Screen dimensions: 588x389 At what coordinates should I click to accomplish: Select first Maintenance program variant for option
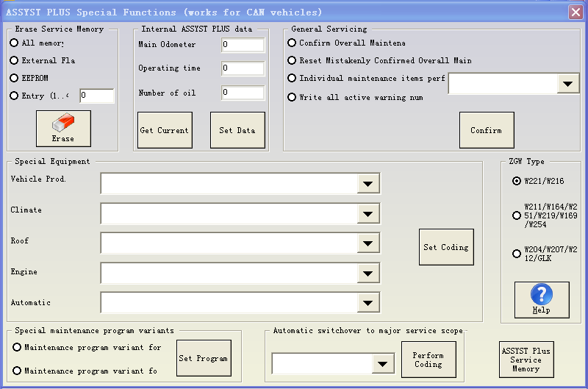[17, 347]
